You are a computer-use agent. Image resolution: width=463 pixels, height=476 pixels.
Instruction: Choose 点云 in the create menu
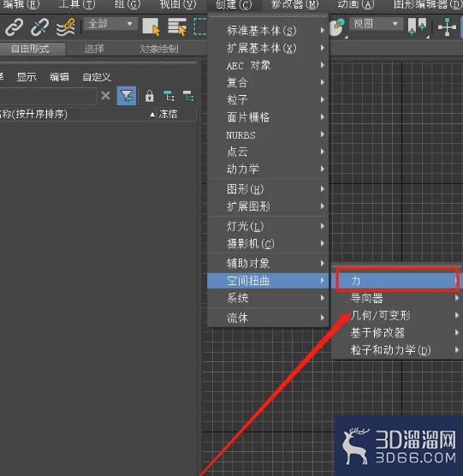click(268, 152)
